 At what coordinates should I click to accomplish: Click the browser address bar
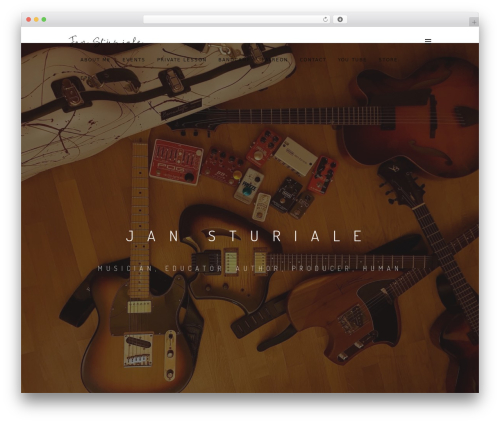(x=237, y=20)
